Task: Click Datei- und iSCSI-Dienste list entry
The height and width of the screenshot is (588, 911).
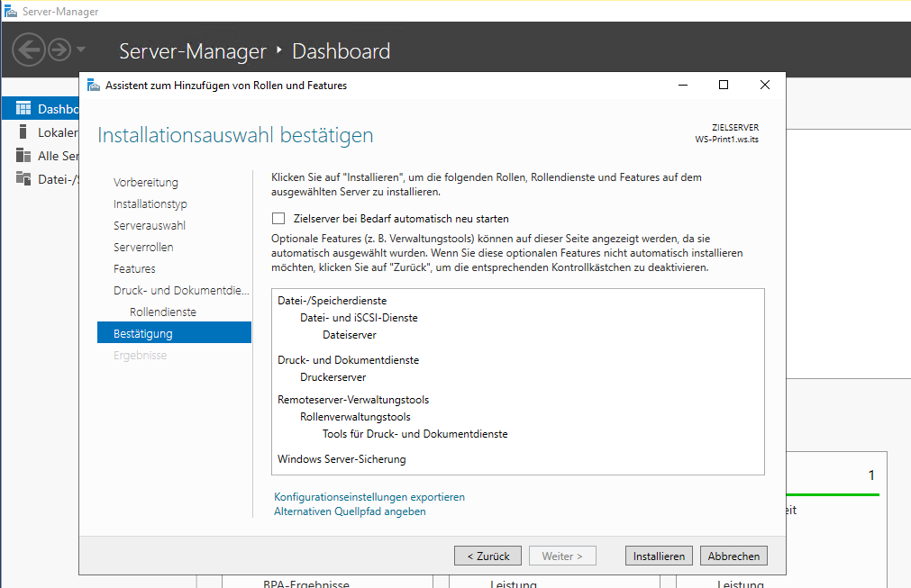Action: tap(359, 318)
